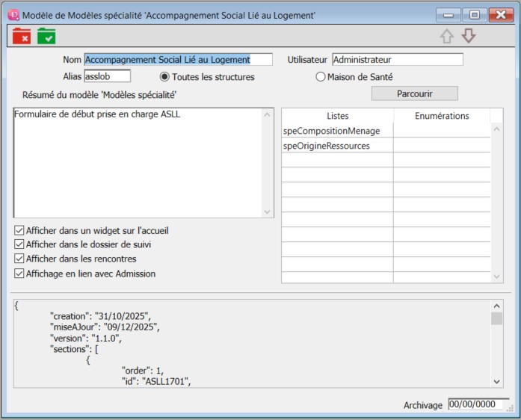Toggle 'Afficher dans un widget sur l'accueil'

click(x=19, y=231)
